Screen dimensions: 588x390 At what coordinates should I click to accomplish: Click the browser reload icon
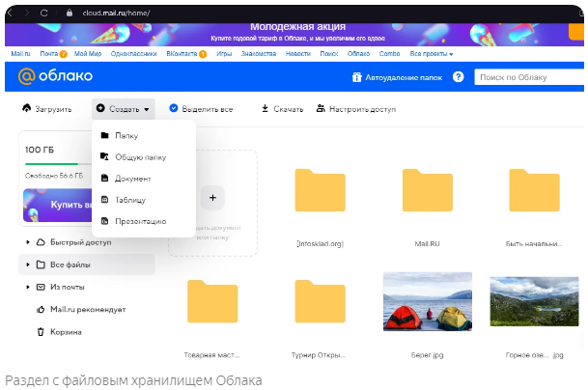[43, 14]
